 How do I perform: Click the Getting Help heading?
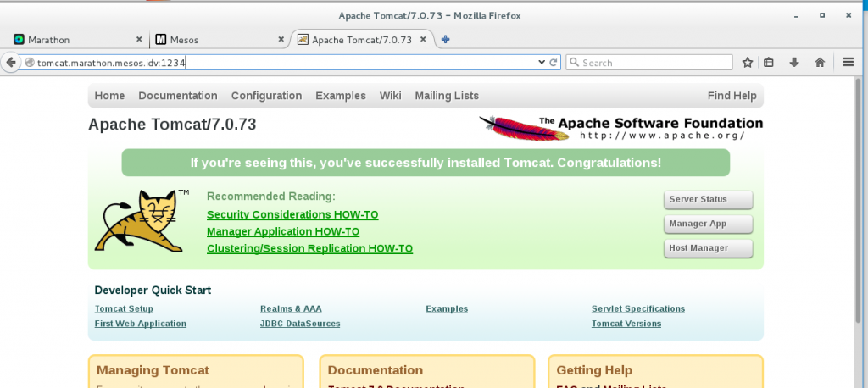(594, 370)
